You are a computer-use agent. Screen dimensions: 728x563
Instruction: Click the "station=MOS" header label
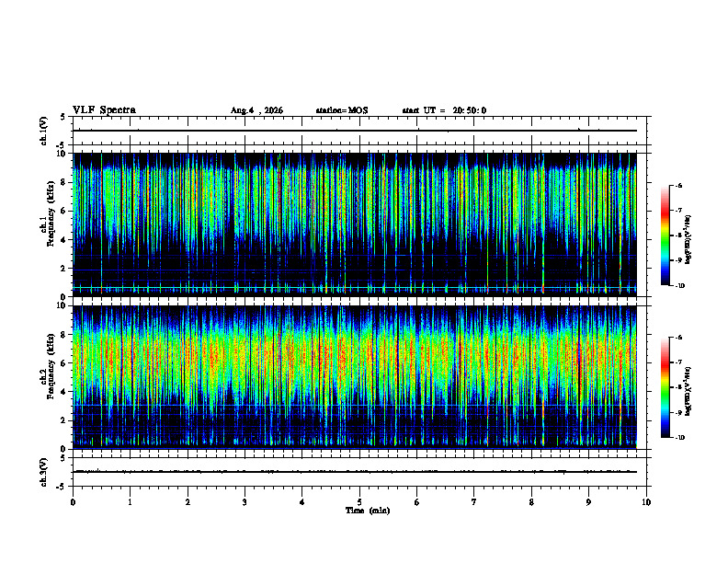[342, 110]
